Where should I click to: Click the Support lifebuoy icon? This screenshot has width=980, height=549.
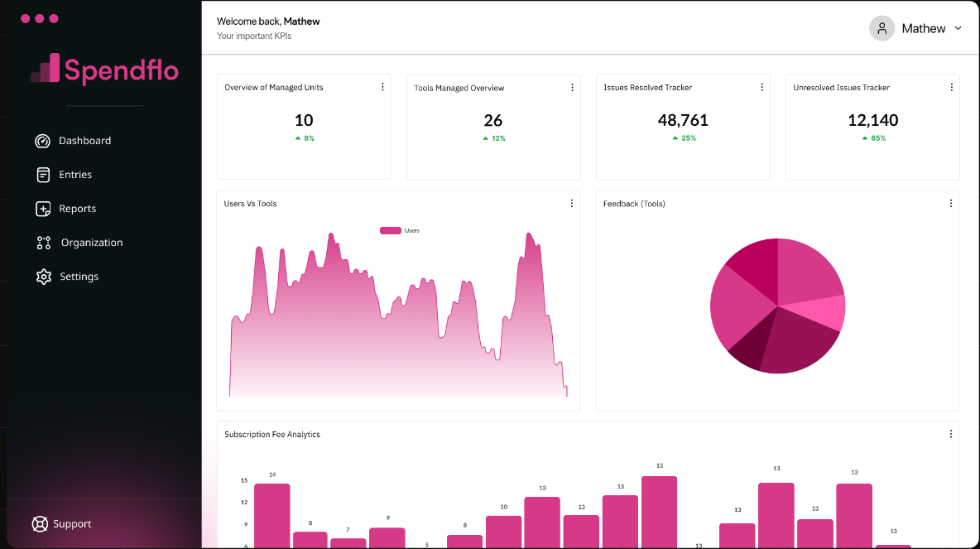(40, 523)
